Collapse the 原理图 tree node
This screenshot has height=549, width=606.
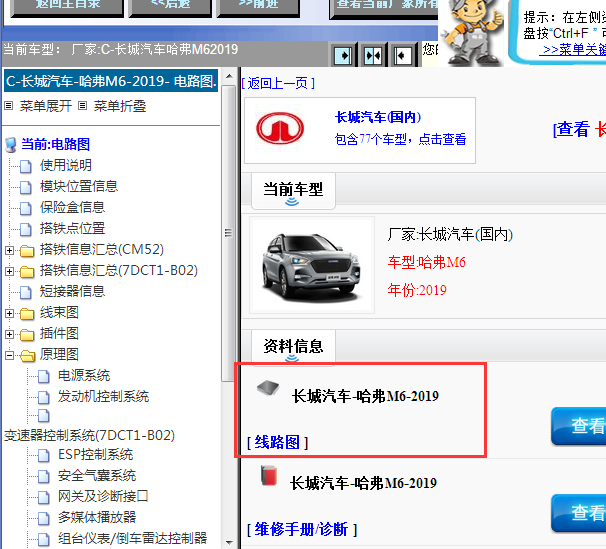tap(10, 355)
